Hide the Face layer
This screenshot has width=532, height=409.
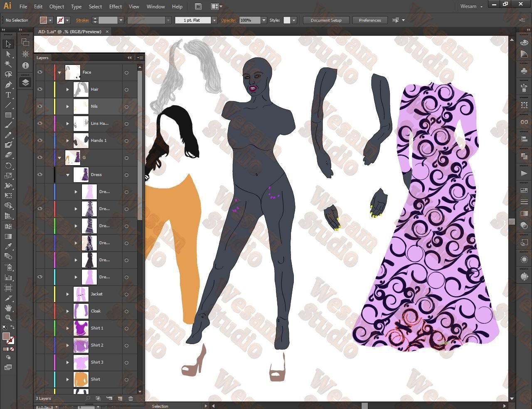(x=40, y=72)
